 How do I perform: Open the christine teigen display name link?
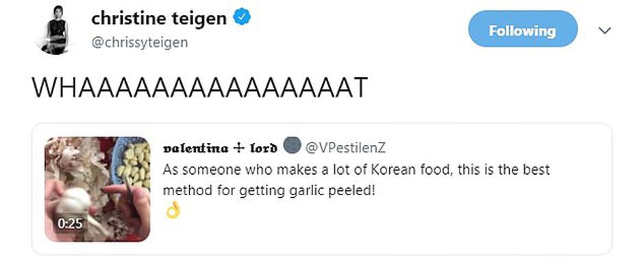pyautogui.click(x=159, y=18)
